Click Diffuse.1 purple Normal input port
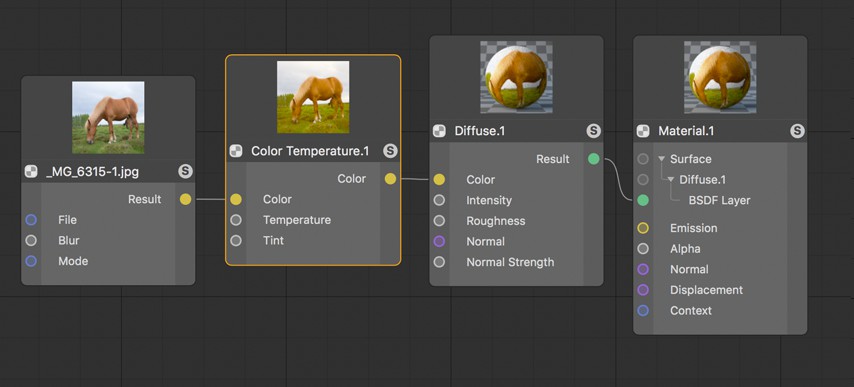 click(440, 242)
